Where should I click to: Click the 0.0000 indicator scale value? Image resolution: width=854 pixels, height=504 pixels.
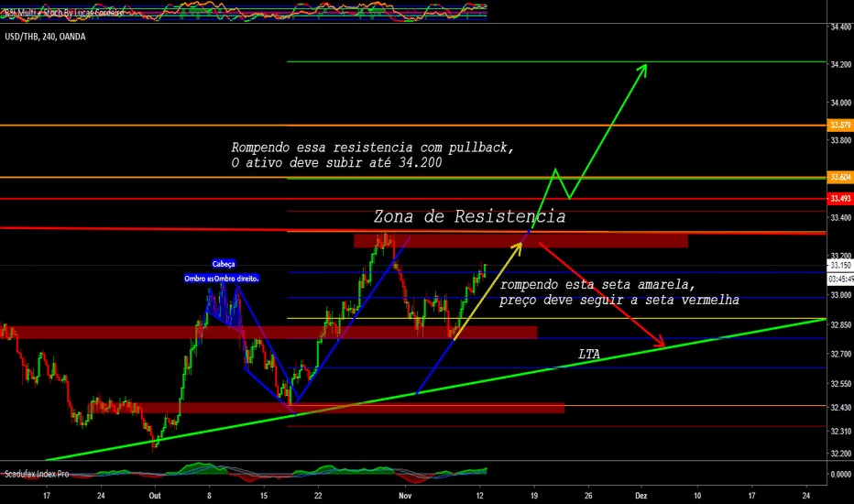pyautogui.click(x=841, y=475)
